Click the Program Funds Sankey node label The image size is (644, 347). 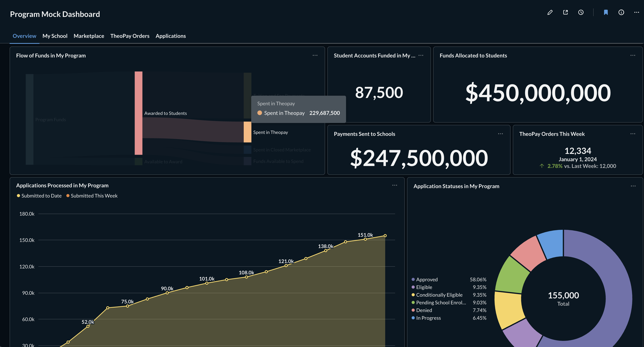51,120
